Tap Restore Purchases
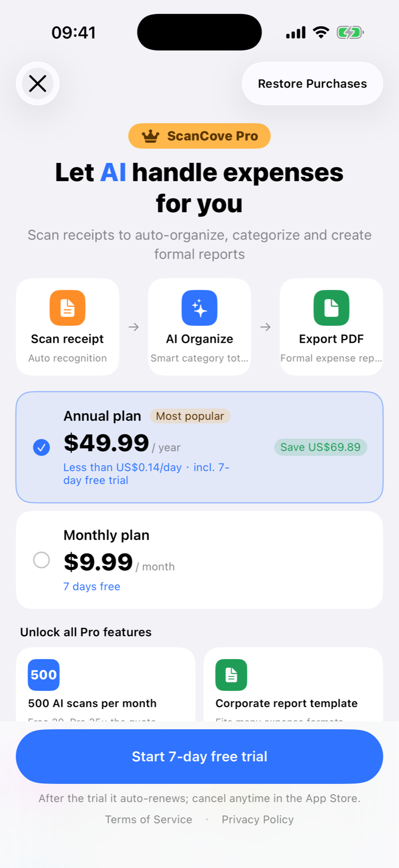399x868 pixels. pyautogui.click(x=312, y=84)
